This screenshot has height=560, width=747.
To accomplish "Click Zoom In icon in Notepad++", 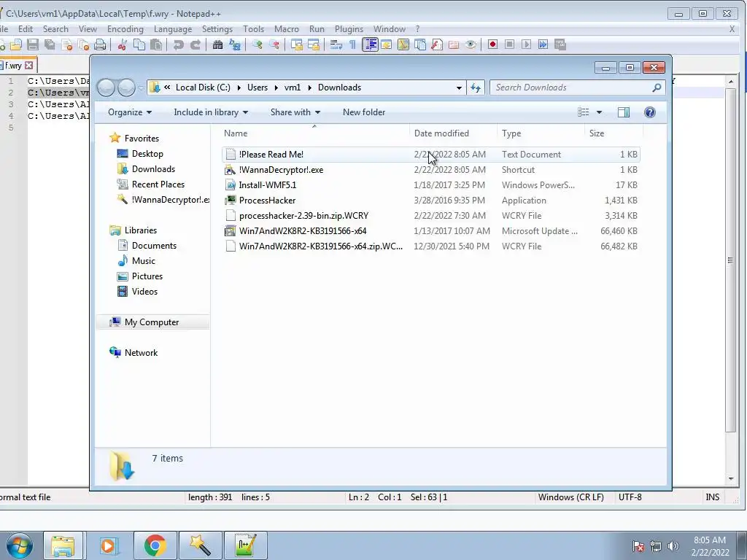I will (x=258, y=44).
